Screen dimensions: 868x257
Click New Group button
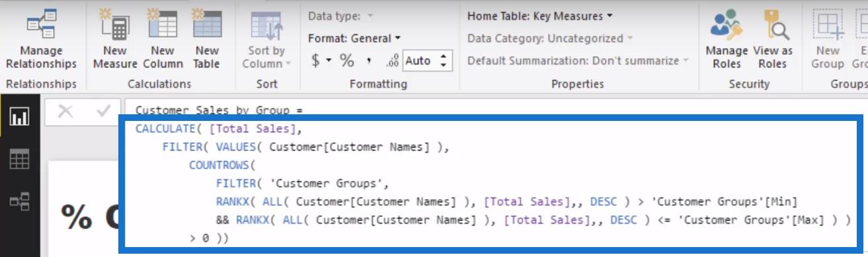coord(828,39)
